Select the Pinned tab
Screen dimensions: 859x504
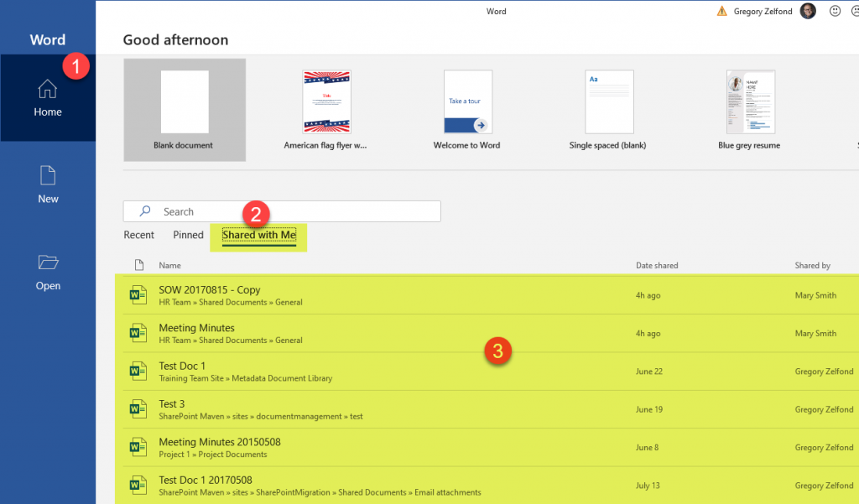point(188,235)
